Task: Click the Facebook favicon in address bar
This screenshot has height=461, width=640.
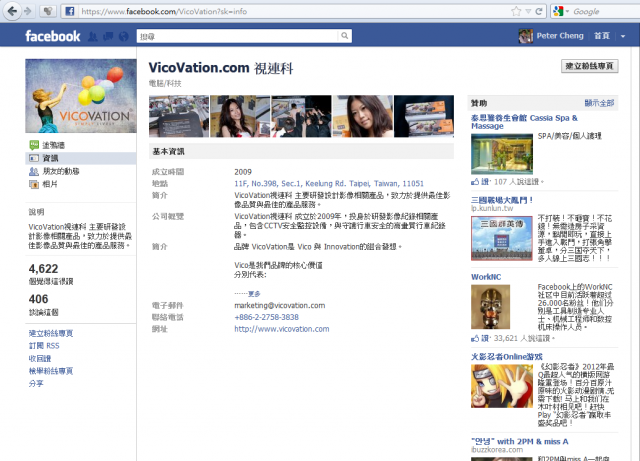Action: [70, 11]
